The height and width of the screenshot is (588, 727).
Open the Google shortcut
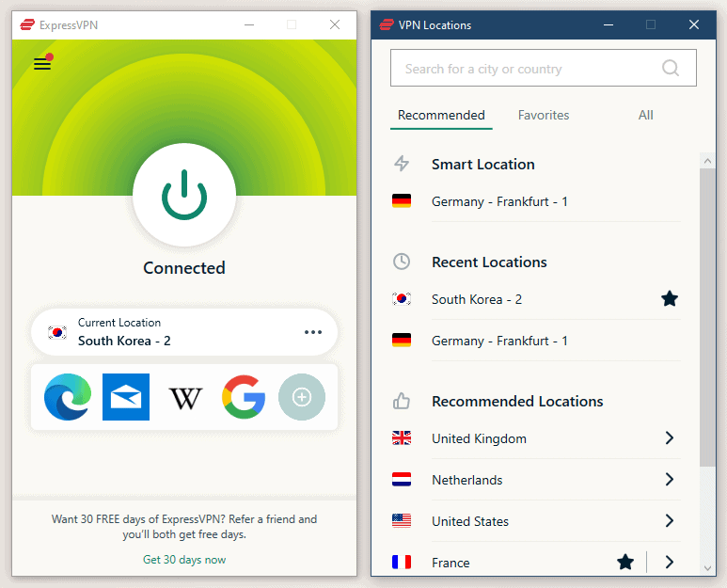tap(244, 397)
